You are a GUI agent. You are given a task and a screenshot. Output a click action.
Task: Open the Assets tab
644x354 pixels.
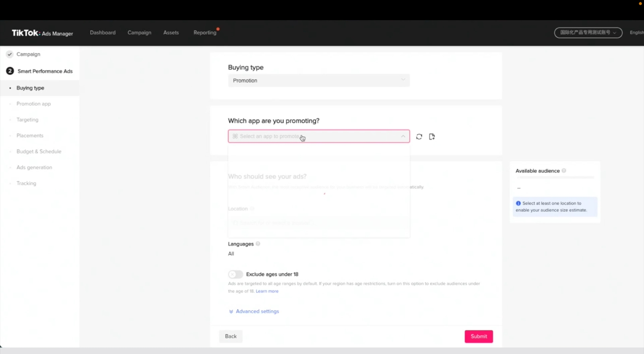tap(171, 33)
